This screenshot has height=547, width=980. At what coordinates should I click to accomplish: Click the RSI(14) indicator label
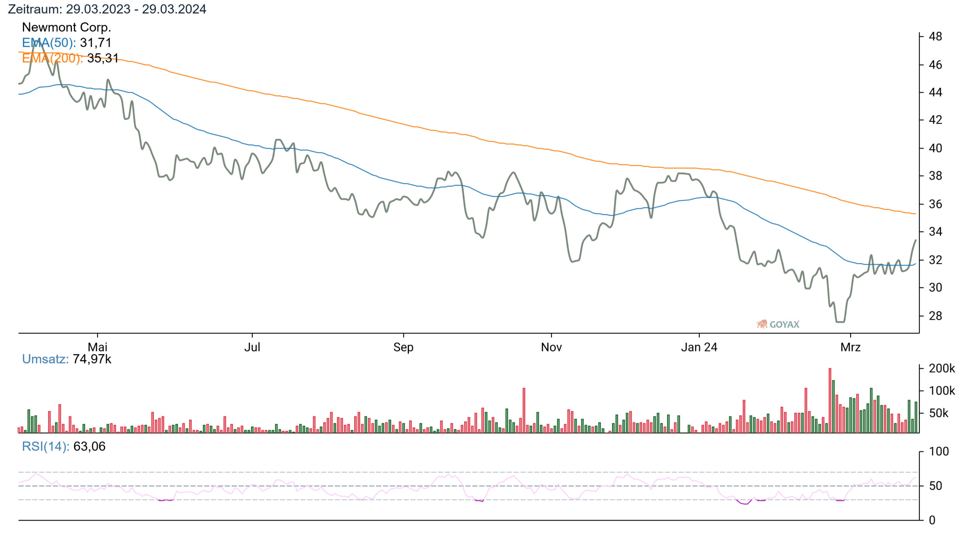(46, 446)
